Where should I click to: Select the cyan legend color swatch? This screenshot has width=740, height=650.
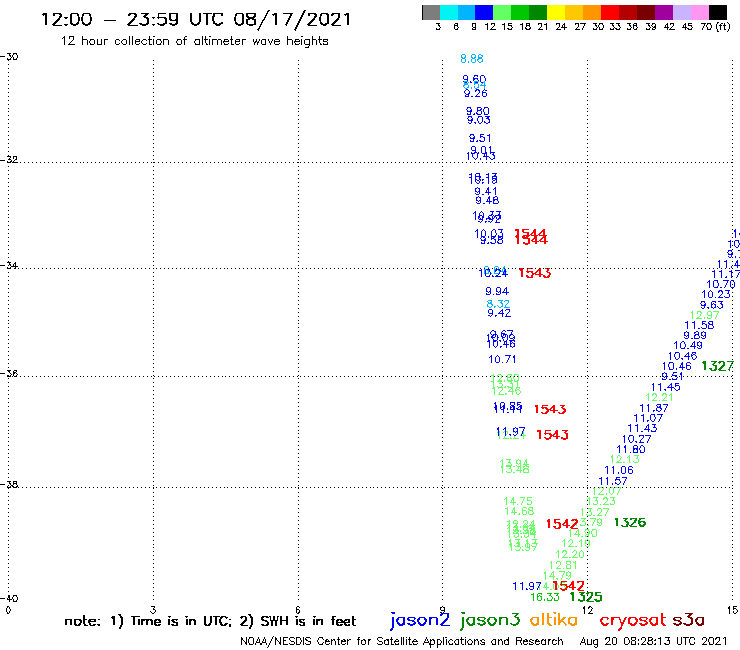coord(449,12)
